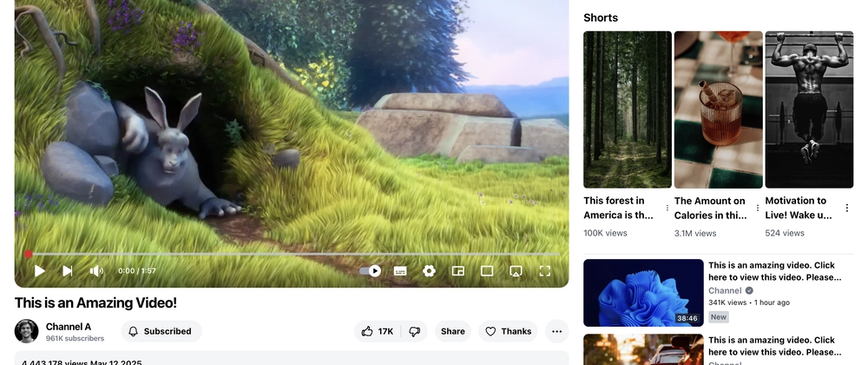
Task: Open the forest Short thumbnail
Action: (628, 109)
